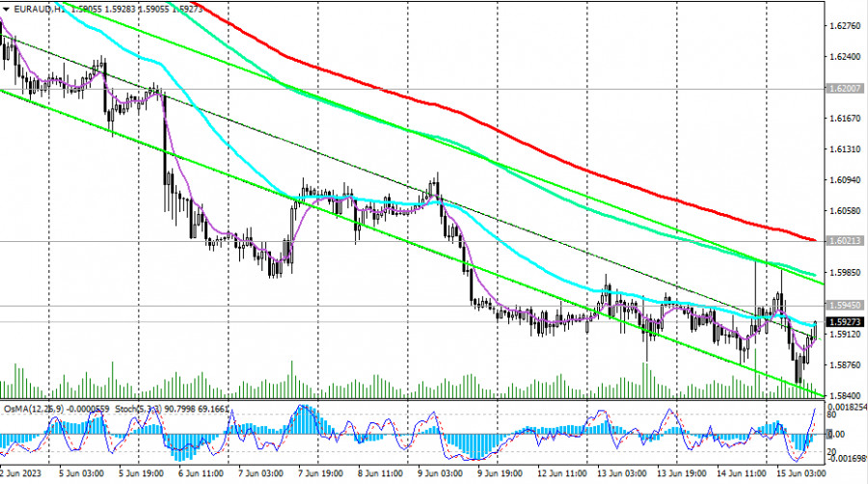
Task: Select the 1.62400 price axis label
Action: [845, 57]
